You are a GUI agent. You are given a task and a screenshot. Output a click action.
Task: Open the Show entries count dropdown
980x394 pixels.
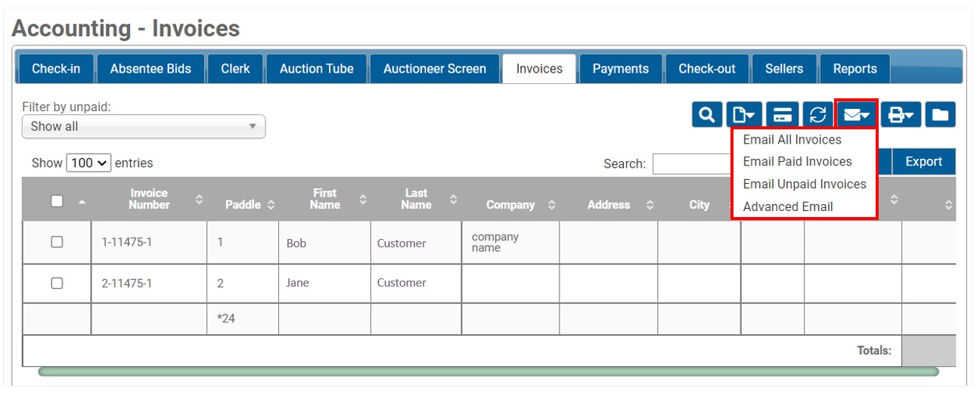pyautogui.click(x=89, y=163)
